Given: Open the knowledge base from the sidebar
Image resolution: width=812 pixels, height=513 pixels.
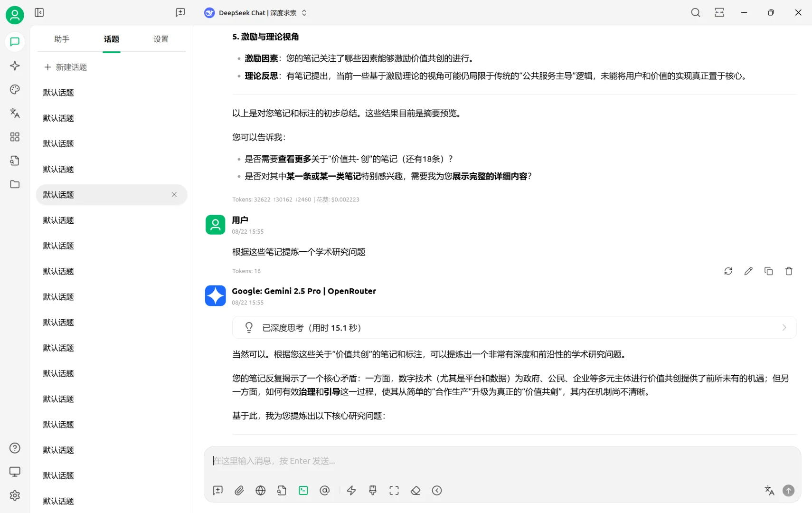Looking at the screenshot, I should tap(15, 161).
